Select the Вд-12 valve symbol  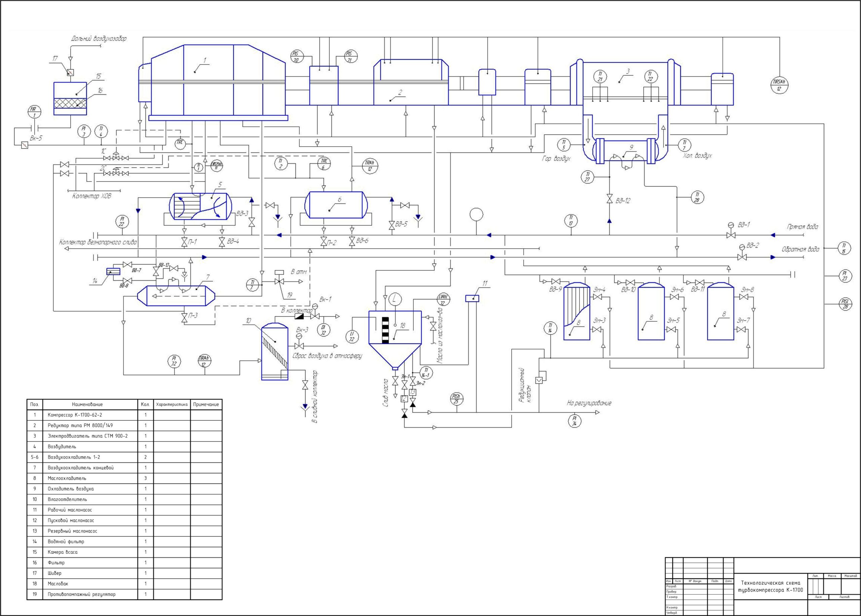(x=609, y=199)
